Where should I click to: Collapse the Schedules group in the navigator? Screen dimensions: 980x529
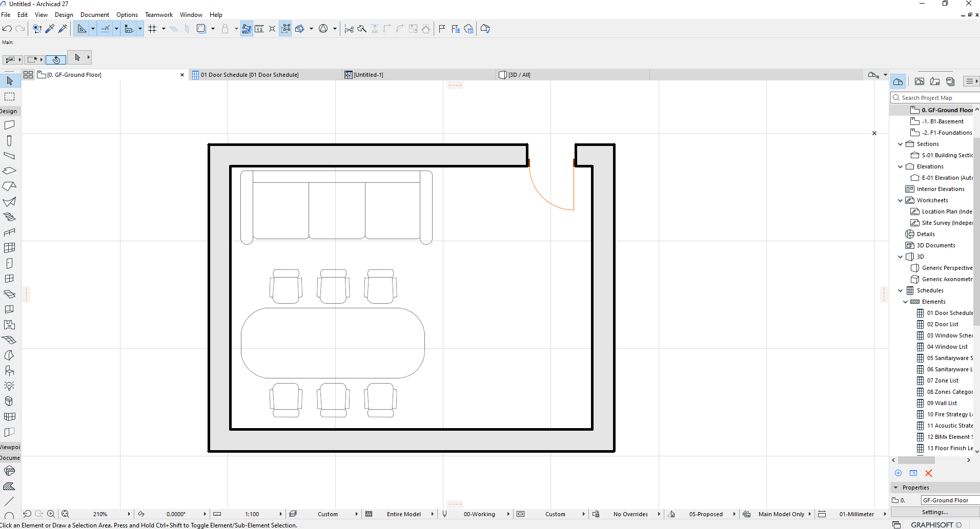(x=900, y=290)
